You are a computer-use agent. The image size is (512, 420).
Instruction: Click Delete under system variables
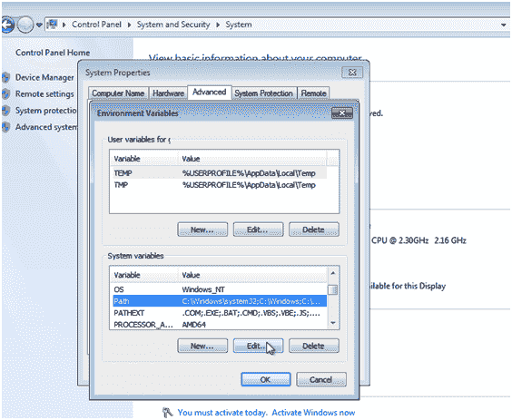coord(314,346)
